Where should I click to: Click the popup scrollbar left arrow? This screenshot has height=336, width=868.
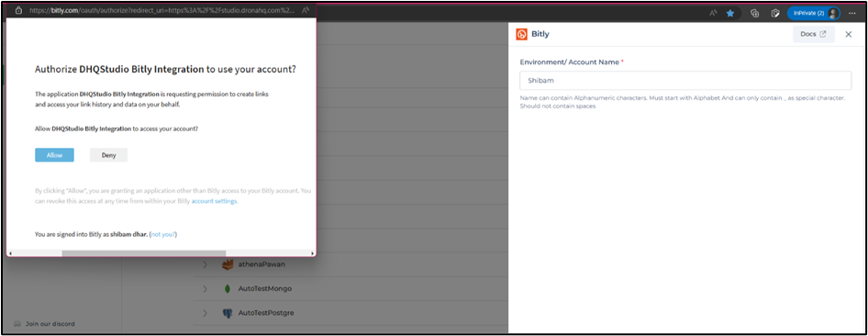(11, 253)
